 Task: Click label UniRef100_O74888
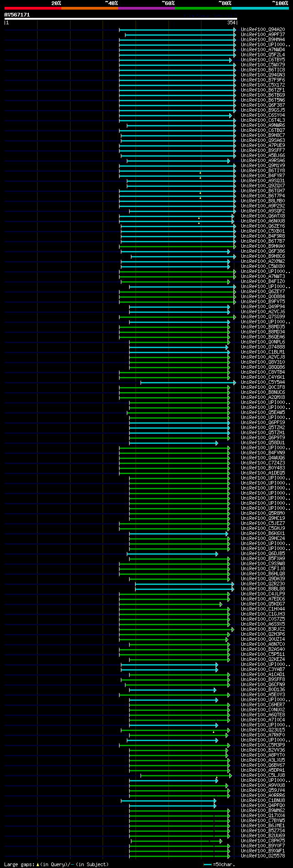click(263, 347)
